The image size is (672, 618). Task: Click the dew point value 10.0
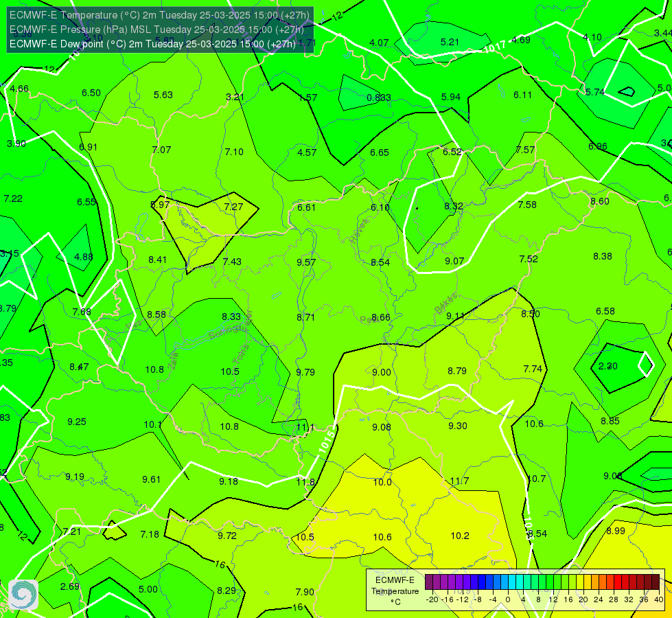coord(382,482)
